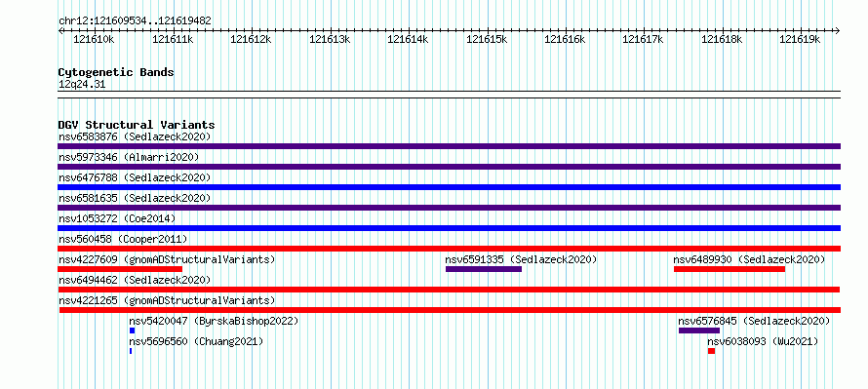
Task: Click the 121616k ruler position
Action: click(x=566, y=39)
